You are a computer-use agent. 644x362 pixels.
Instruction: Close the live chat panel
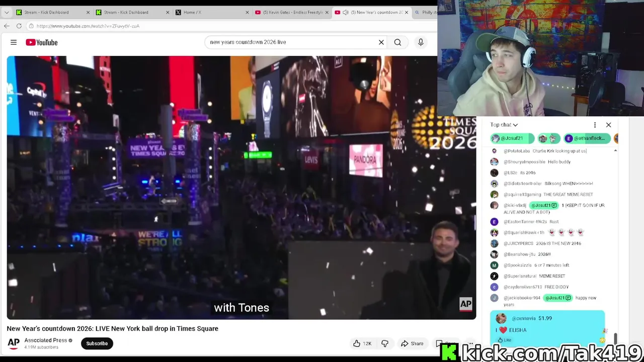pyautogui.click(x=608, y=125)
